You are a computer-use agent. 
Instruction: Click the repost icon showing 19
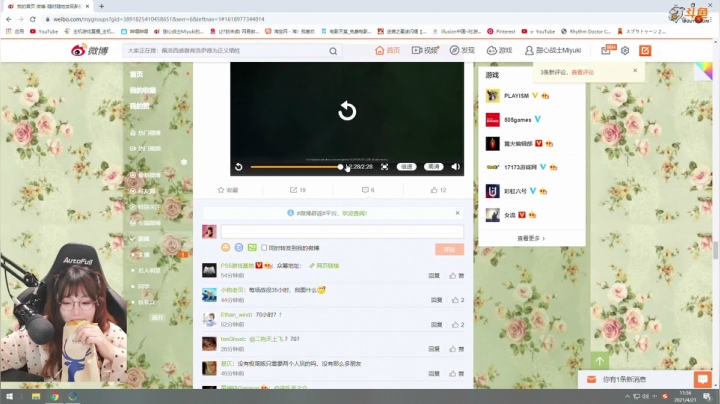298,190
